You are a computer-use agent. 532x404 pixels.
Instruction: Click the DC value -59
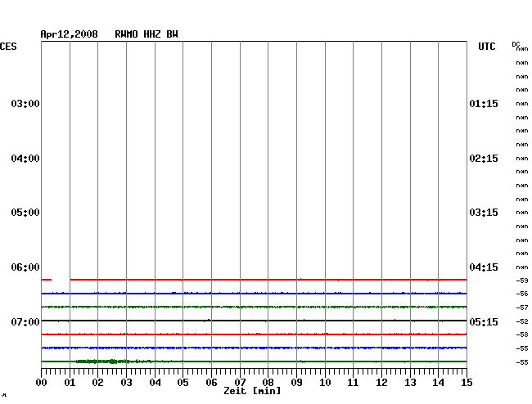pos(522,281)
